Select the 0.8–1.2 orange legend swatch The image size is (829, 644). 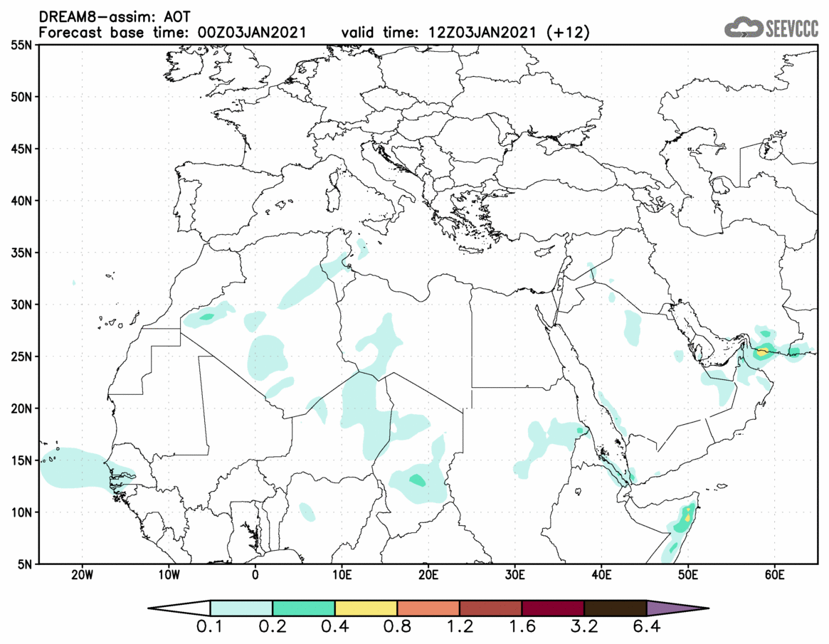[x=428, y=608]
